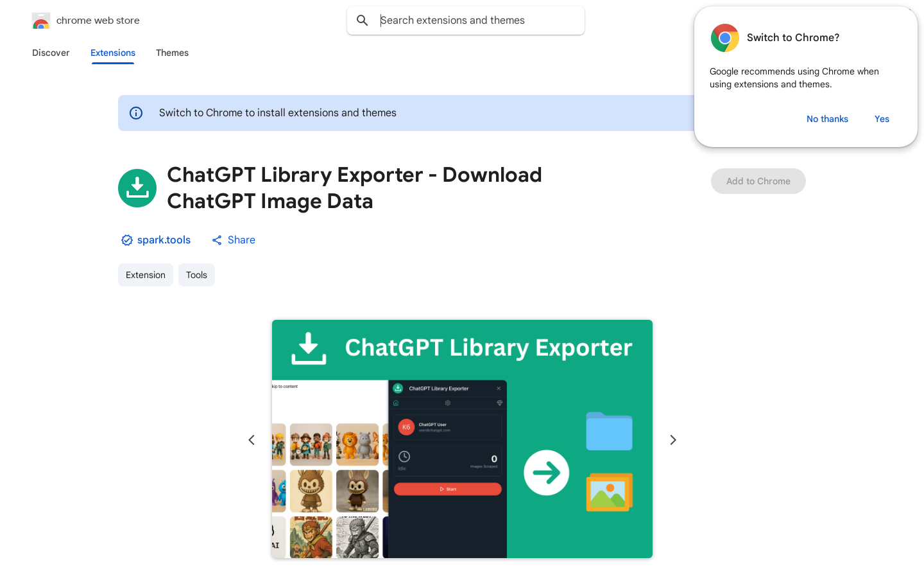
Task: Click the blue folder icon in the screenshot
Action: tap(609, 431)
